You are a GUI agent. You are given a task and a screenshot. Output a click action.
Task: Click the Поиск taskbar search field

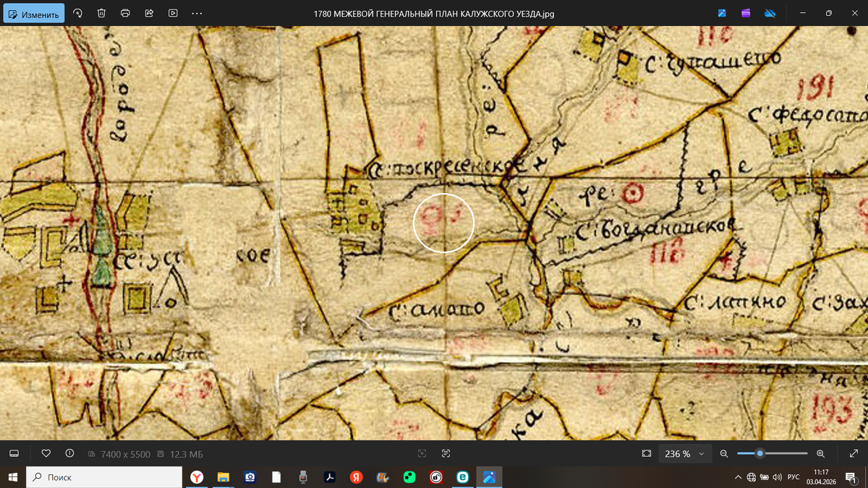[x=103, y=477]
